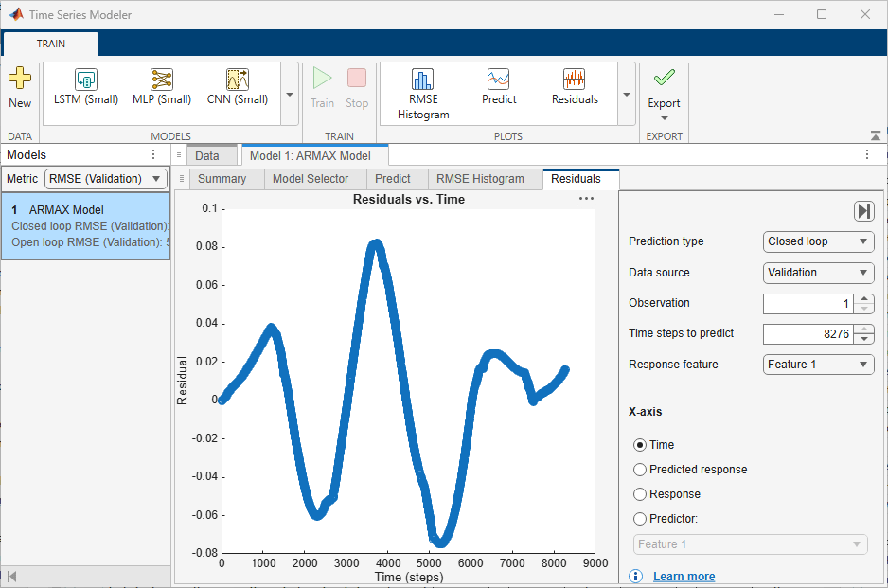
Task: Open the Data source dropdown
Action: click(818, 273)
